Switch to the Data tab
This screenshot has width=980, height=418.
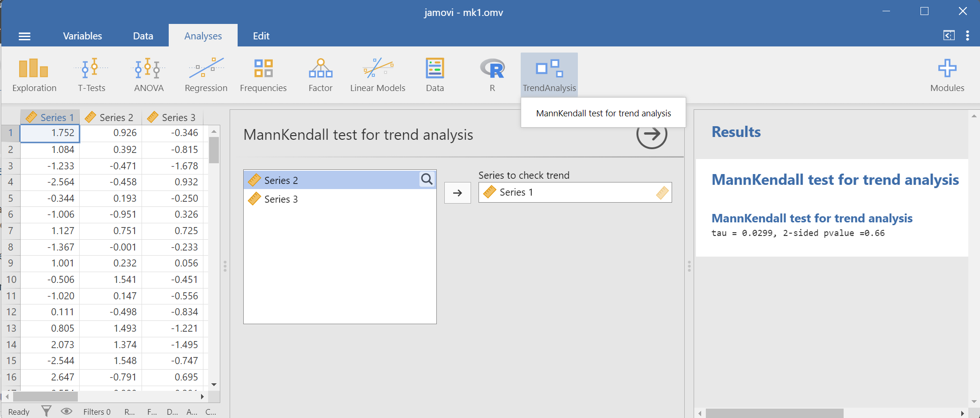[143, 36]
